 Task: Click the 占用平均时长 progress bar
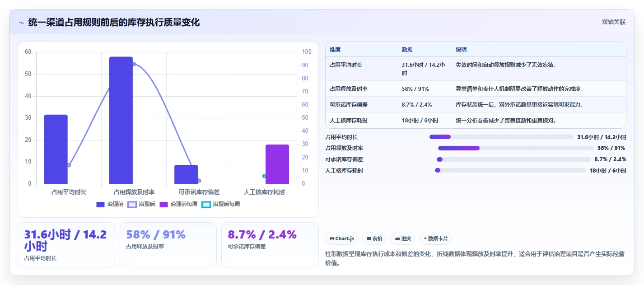[x=501, y=137]
